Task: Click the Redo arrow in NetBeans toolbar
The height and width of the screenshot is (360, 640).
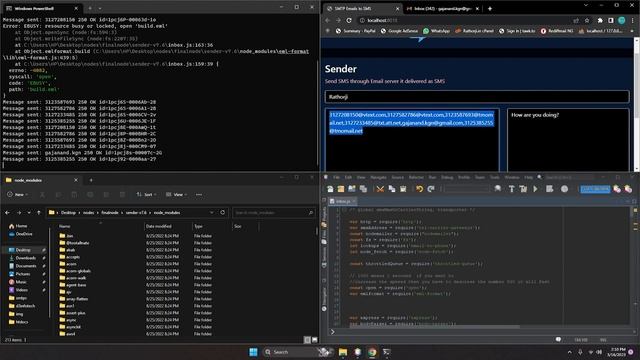Action: tap(431, 189)
